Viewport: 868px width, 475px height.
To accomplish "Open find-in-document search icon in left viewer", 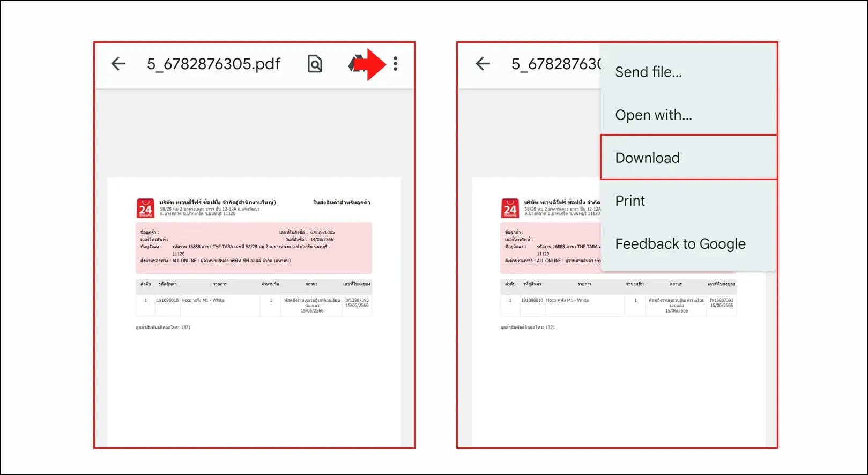I will tap(315, 64).
